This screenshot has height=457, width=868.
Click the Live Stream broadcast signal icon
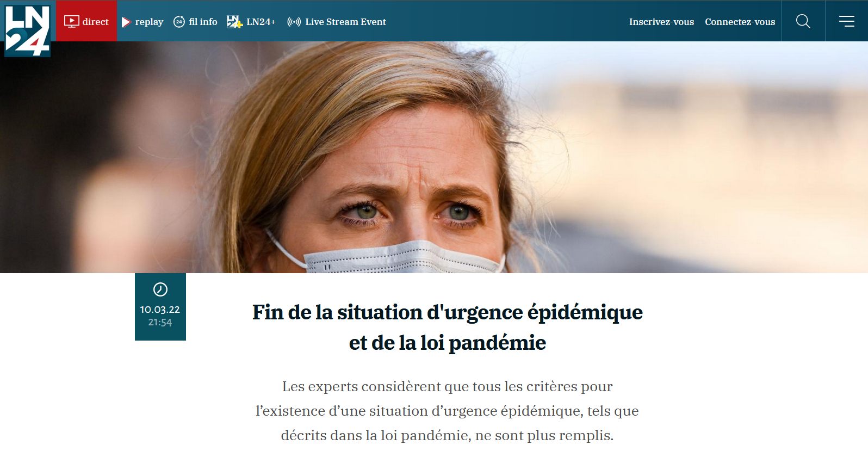click(x=294, y=22)
